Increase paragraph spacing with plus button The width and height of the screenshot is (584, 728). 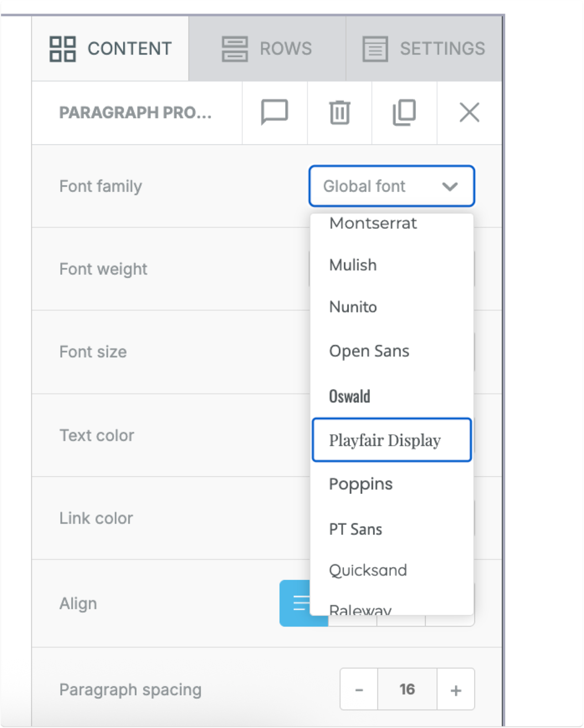pos(456,689)
